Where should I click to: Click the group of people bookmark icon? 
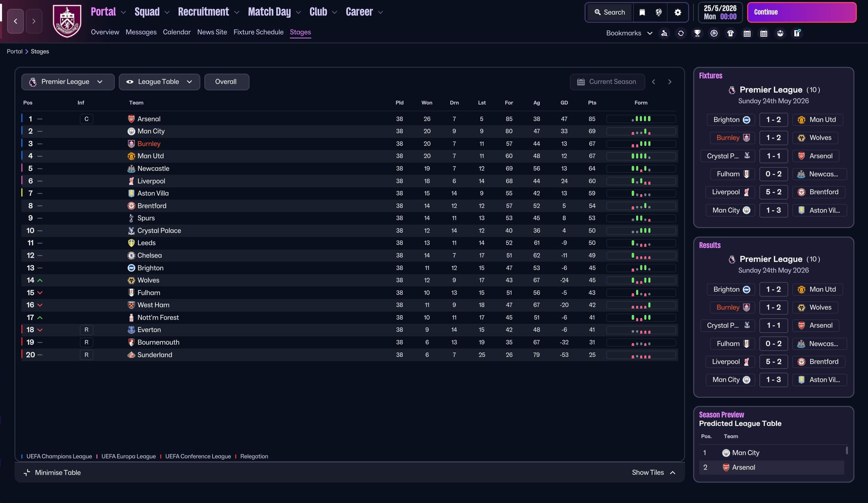pos(780,33)
